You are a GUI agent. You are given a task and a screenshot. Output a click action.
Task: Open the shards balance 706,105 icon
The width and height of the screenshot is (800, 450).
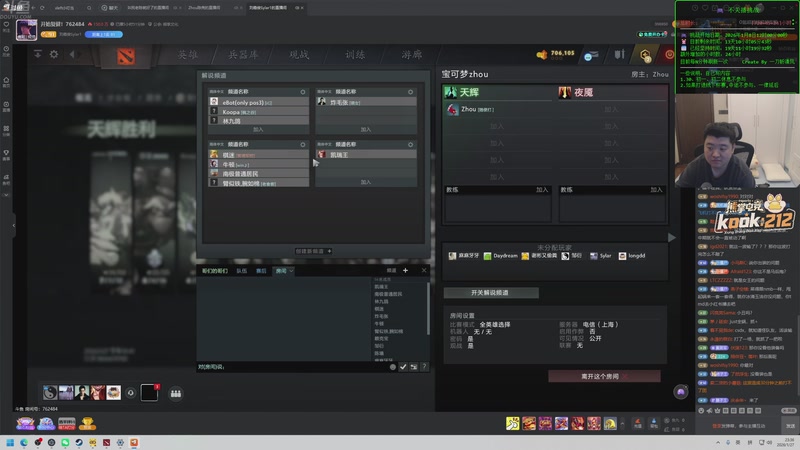pos(542,55)
